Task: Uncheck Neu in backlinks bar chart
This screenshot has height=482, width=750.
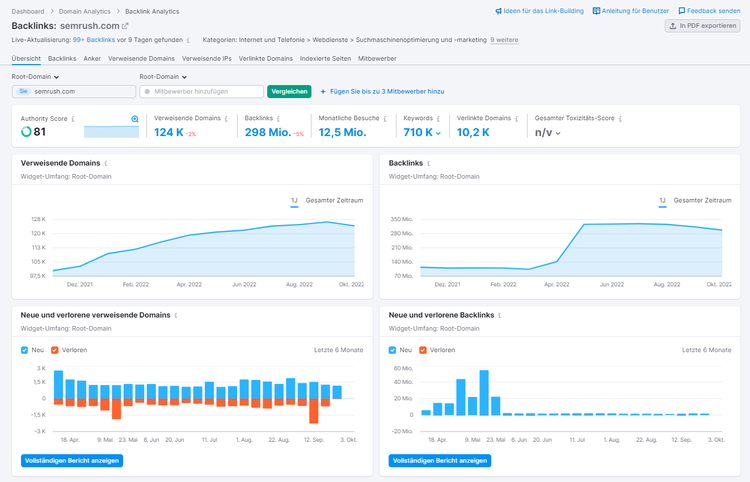Action: click(x=392, y=350)
